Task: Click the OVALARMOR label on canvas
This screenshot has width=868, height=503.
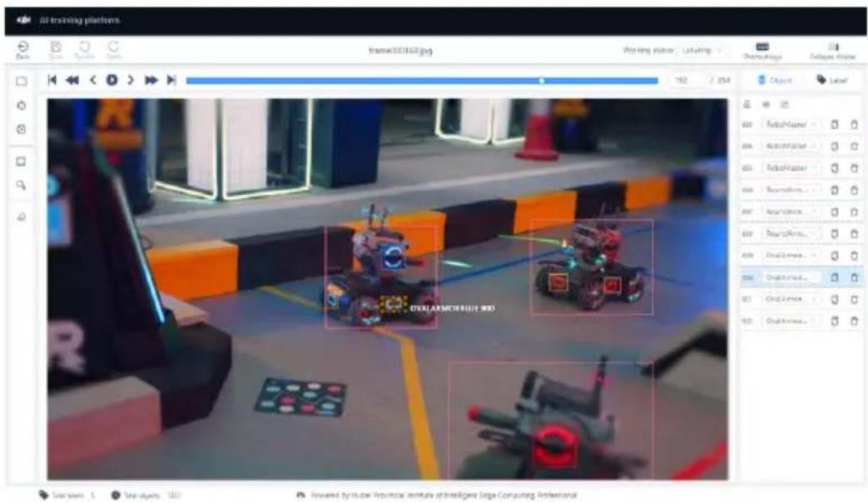Action: (453, 308)
